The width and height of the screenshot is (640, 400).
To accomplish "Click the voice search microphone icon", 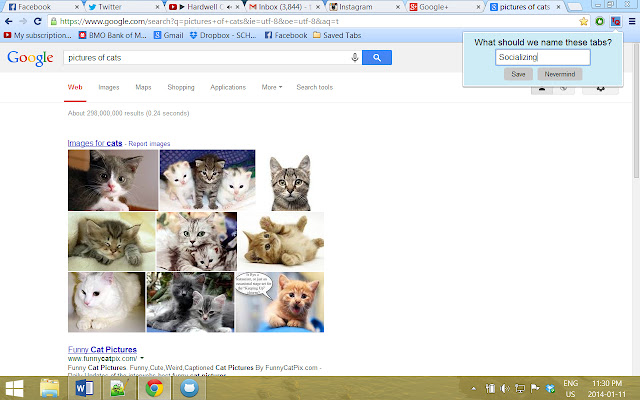I will [x=355, y=58].
